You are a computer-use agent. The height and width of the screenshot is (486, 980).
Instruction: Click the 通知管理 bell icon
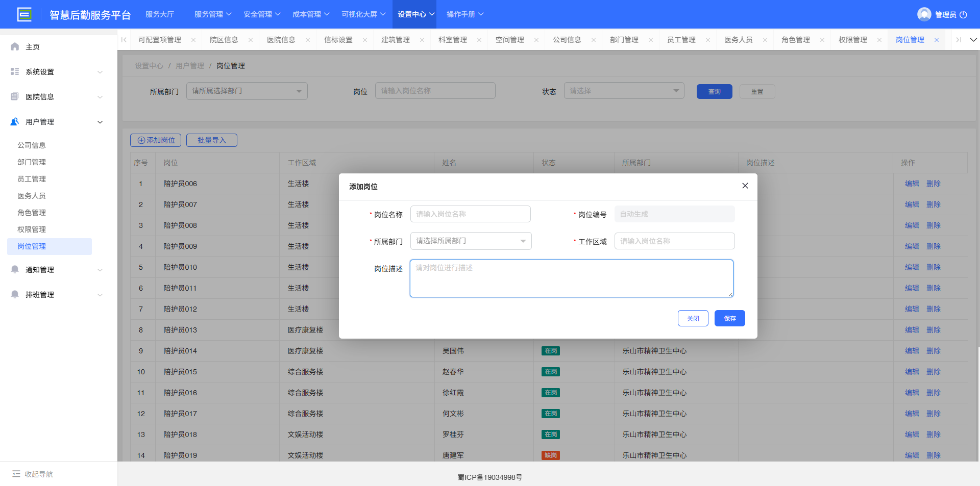click(15, 269)
